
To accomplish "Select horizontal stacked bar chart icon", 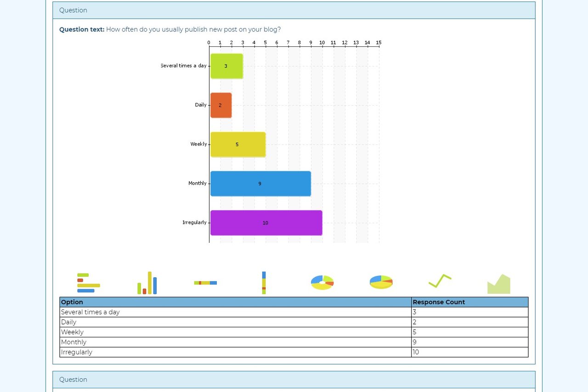I will click(205, 283).
